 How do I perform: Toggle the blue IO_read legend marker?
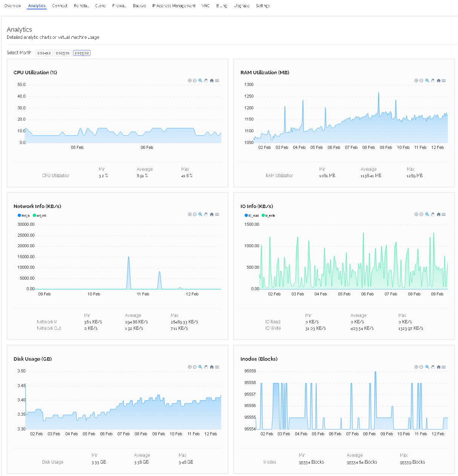246,216
